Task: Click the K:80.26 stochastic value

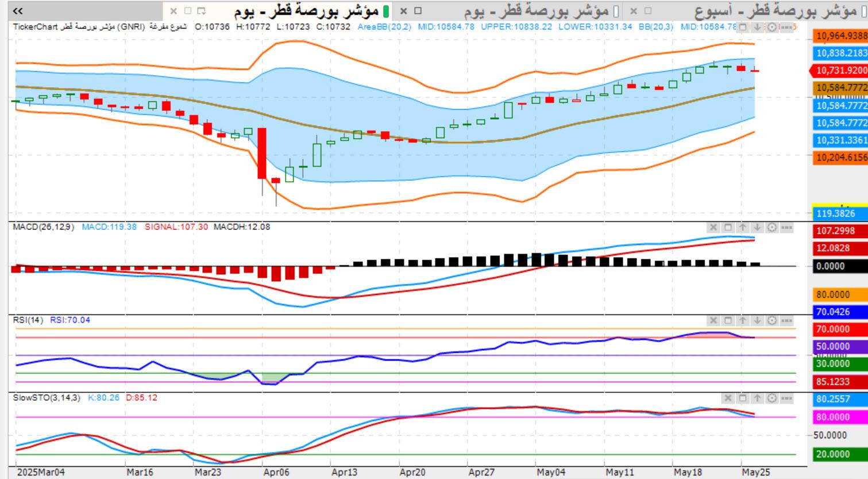Action: 103,397
